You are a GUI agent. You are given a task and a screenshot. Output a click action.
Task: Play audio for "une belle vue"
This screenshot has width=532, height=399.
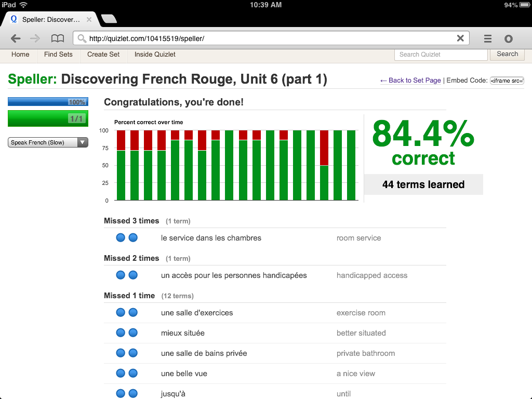pos(121,373)
